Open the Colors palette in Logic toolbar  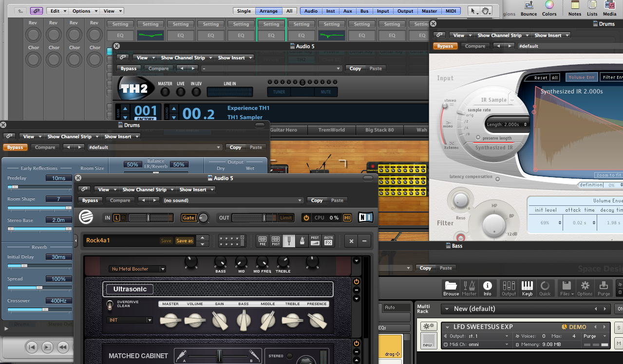[549, 8]
